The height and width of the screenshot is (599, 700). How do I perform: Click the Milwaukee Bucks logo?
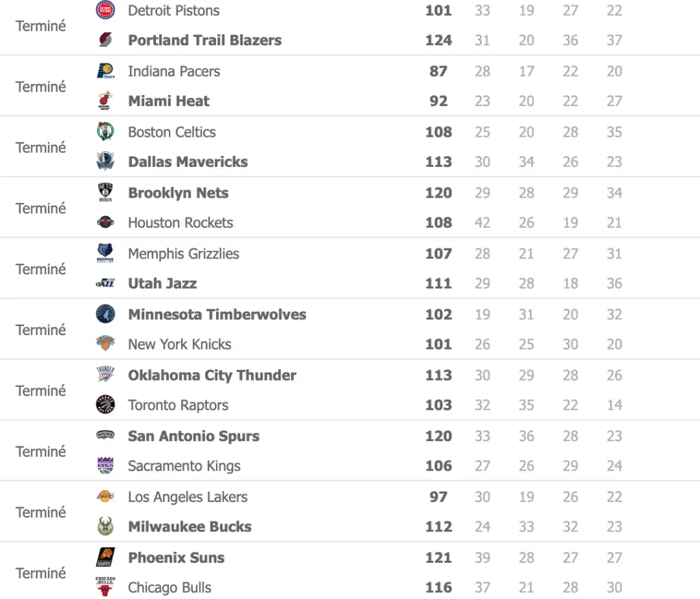pos(105,527)
